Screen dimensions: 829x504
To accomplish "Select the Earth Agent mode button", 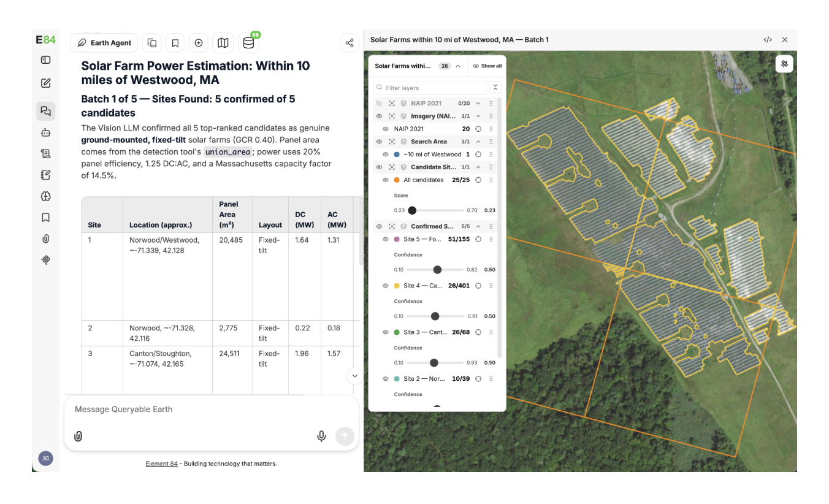I will coord(104,43).
